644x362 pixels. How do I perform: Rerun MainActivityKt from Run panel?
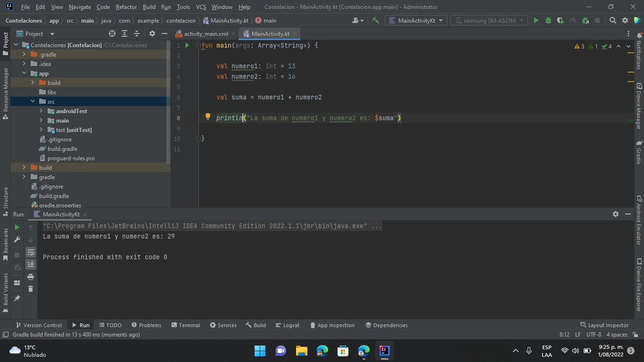click(x=17, y=227)
